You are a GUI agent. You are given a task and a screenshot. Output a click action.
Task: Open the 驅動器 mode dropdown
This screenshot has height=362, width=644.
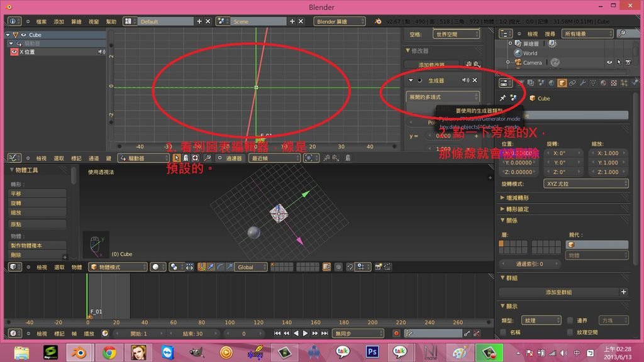click(x=143, y=158)
